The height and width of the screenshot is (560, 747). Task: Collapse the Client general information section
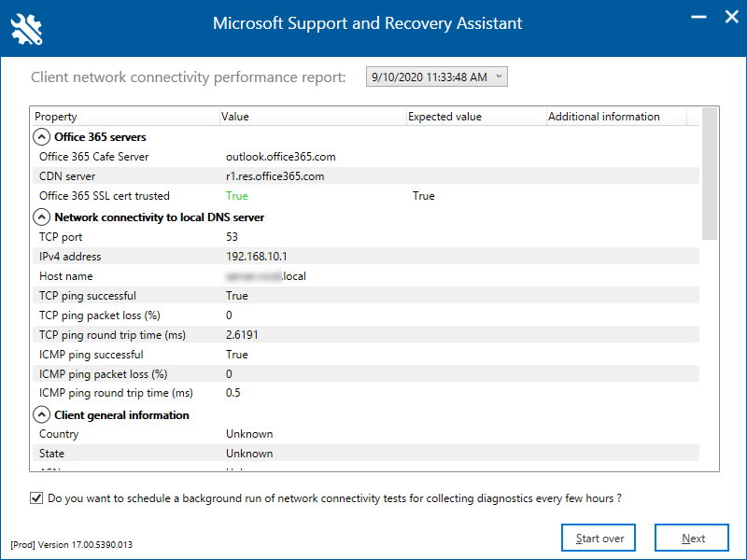[x=41, y=414]
